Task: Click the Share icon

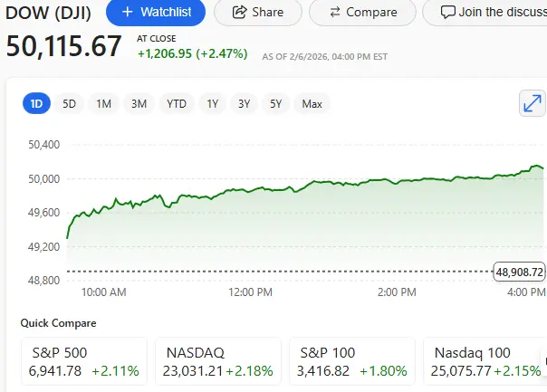Action: (x=240, y=12)
